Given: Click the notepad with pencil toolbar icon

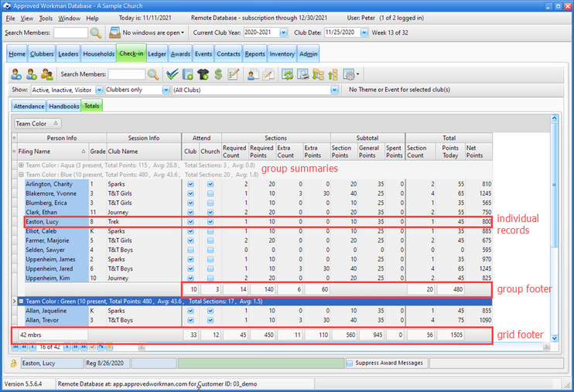Looking at the screenshot, I should click(x=234, y=74).
